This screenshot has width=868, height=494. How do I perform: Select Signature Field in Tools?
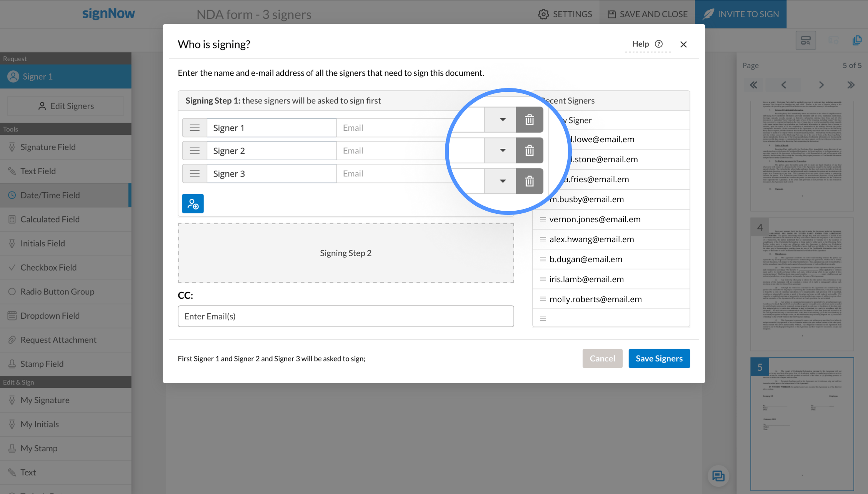pos(48,147)
